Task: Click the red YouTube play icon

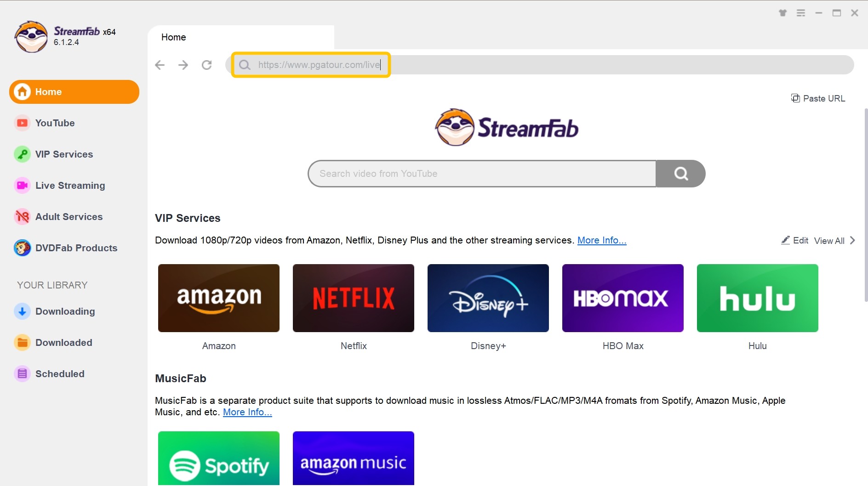Action: [22, 123]
